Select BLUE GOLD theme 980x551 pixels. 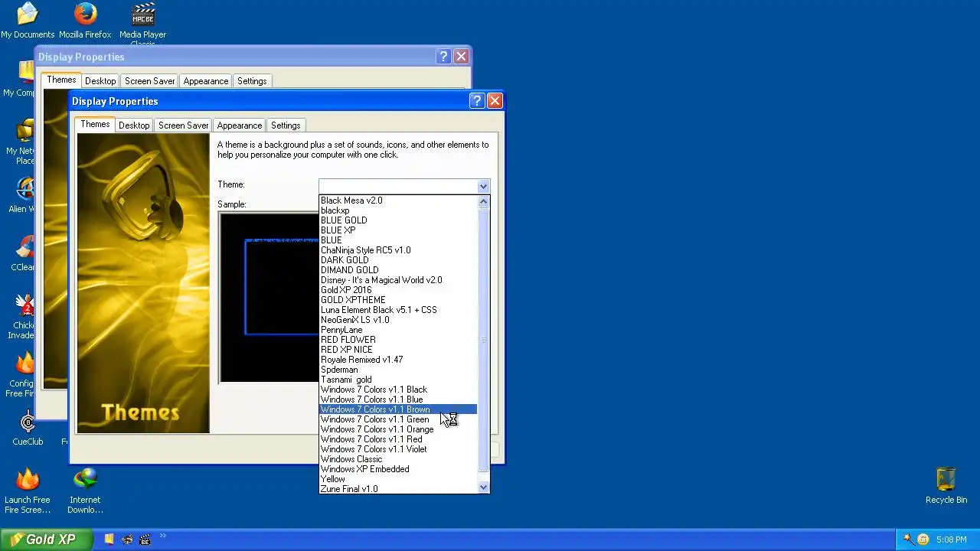pyautogui.click(x=398, y=220)
